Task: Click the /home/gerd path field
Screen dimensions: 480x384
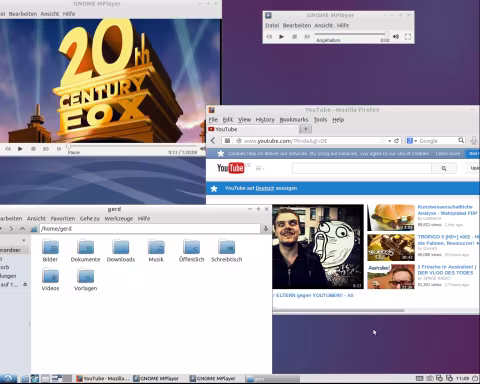Action: (150, 229)
